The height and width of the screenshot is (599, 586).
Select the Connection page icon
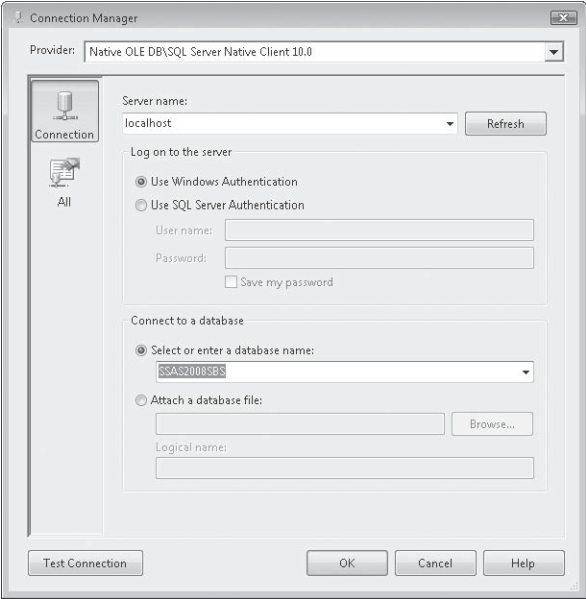pos(65,111)
